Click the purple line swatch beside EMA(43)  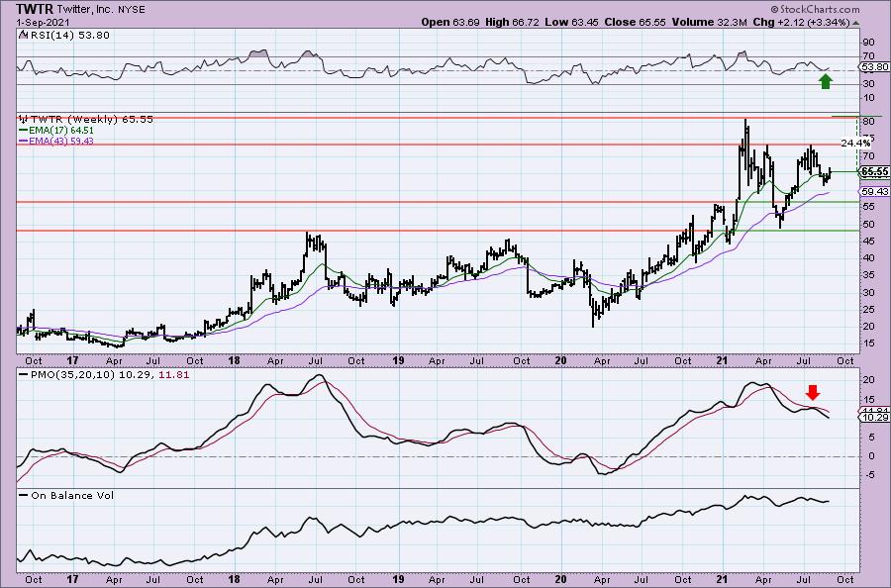[x=24, y=141]
